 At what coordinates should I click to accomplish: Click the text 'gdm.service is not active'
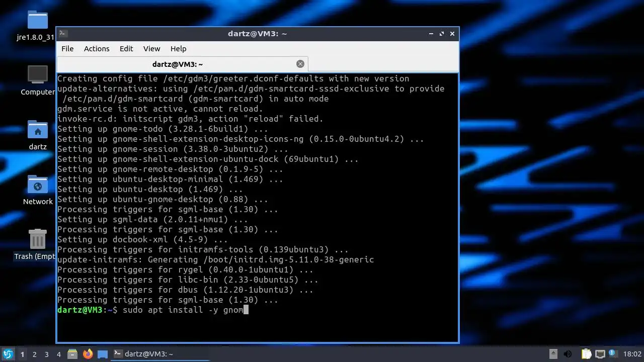160,109
